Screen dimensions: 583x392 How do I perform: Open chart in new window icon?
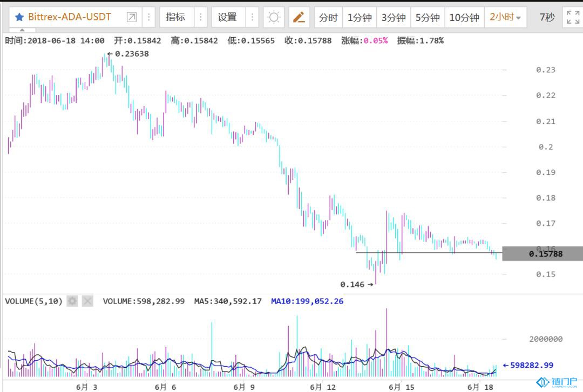131,17
